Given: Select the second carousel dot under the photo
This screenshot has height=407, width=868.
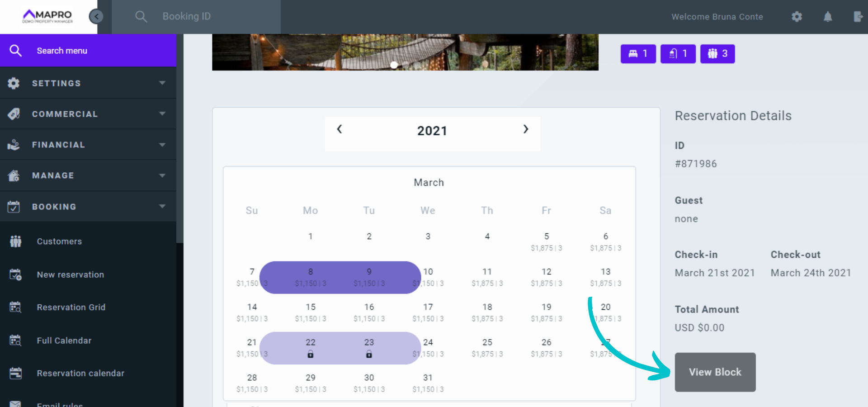Looking at the screenshot, I should pyautogui.click(x=484, y=65).
